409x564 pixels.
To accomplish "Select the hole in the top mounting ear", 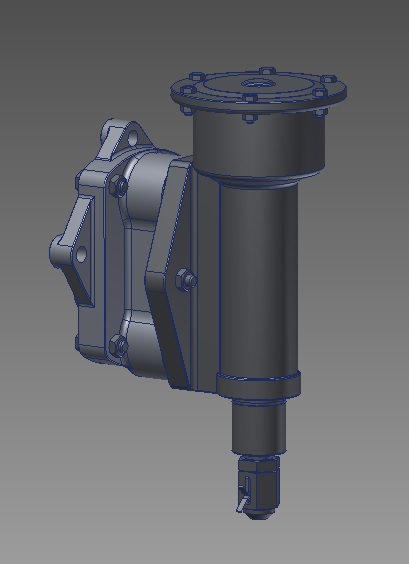I will tap(132, 137).
